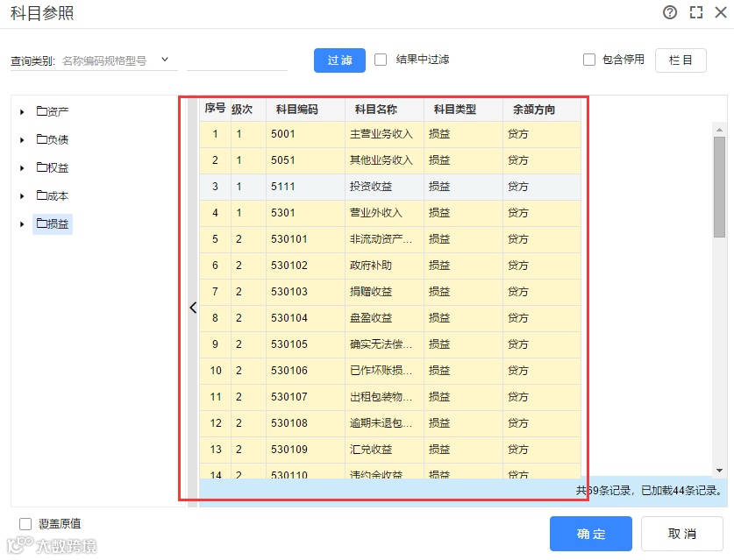Viewport: 734px width, 560px height.
Task: Select row 其他业务收入
Action: coord(390,160)
